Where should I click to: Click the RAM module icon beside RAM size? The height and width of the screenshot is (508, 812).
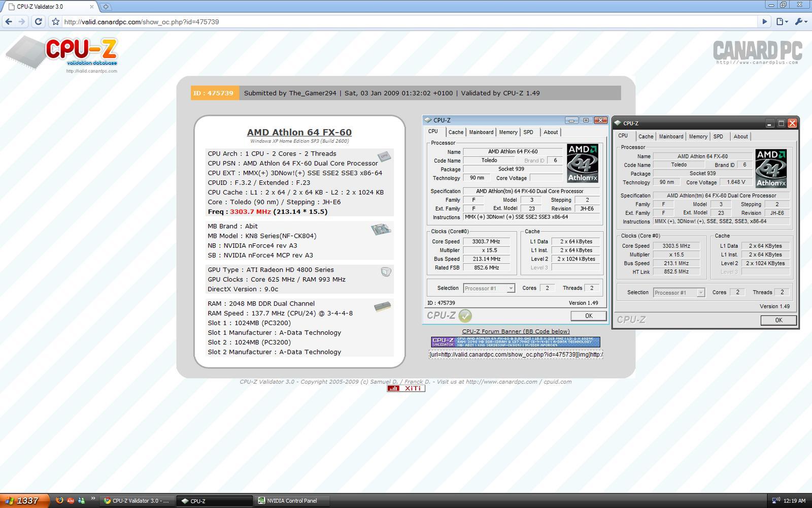(x=383, y=306)
